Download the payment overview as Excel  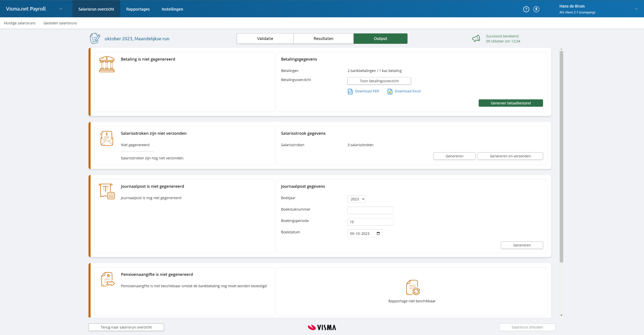(x=404, y=91)
